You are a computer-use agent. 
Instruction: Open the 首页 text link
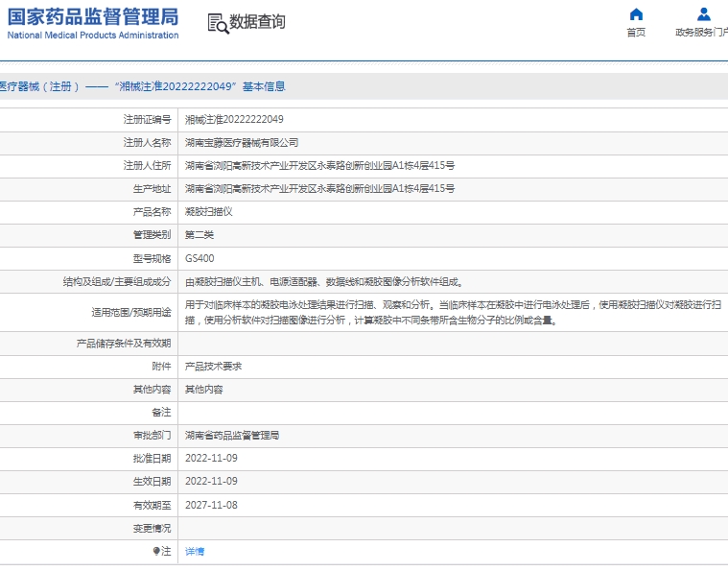pyautogui.click(x=636, y=33)
